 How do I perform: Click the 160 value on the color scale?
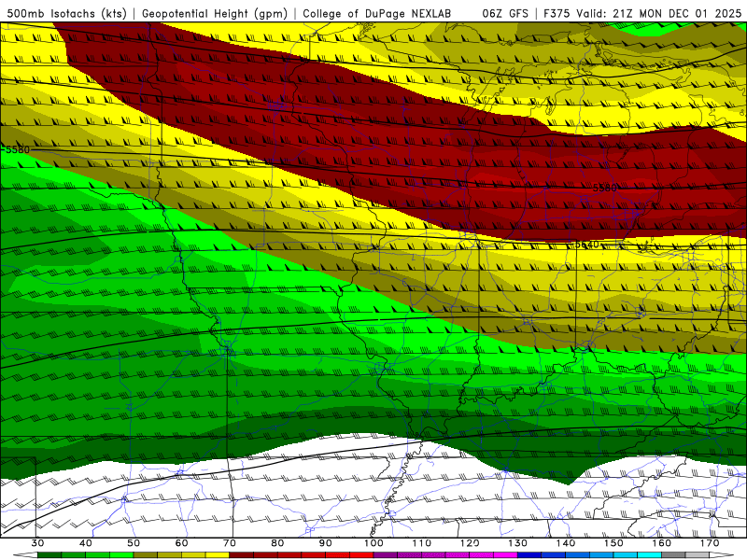pos(662,543)
